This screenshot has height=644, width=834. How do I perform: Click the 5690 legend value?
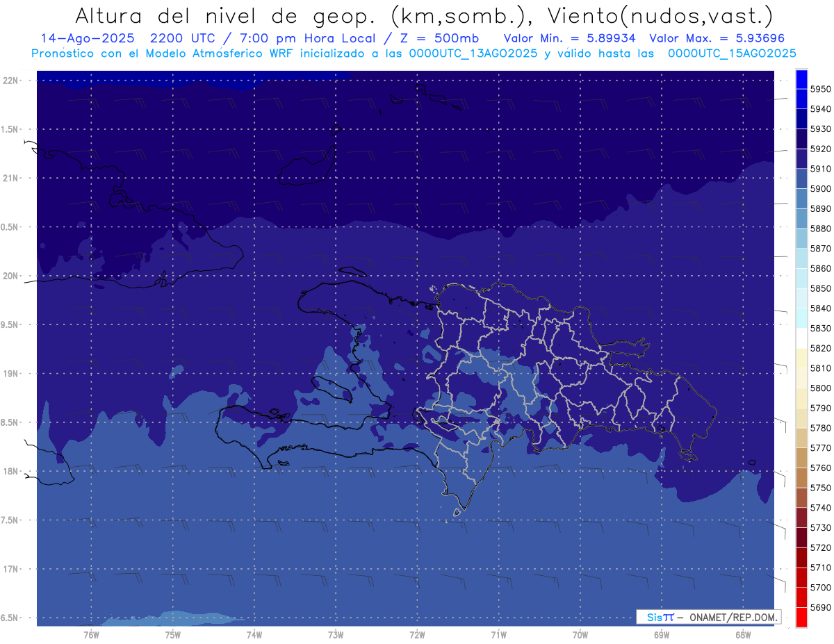coord(820,607)
